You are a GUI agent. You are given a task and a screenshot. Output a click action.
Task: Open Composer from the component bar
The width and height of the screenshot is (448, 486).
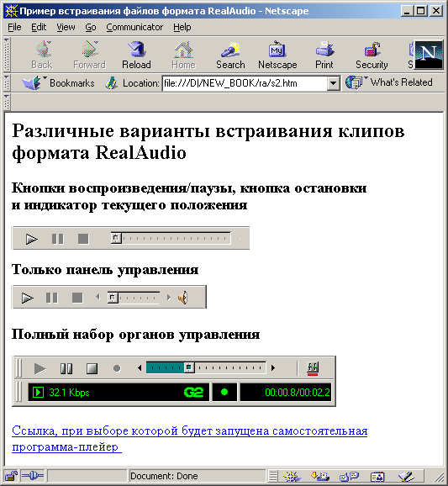point(407,476)
